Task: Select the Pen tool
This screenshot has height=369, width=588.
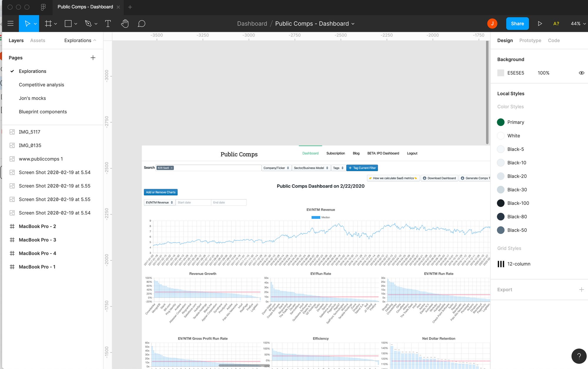Action: pos(88,24)
